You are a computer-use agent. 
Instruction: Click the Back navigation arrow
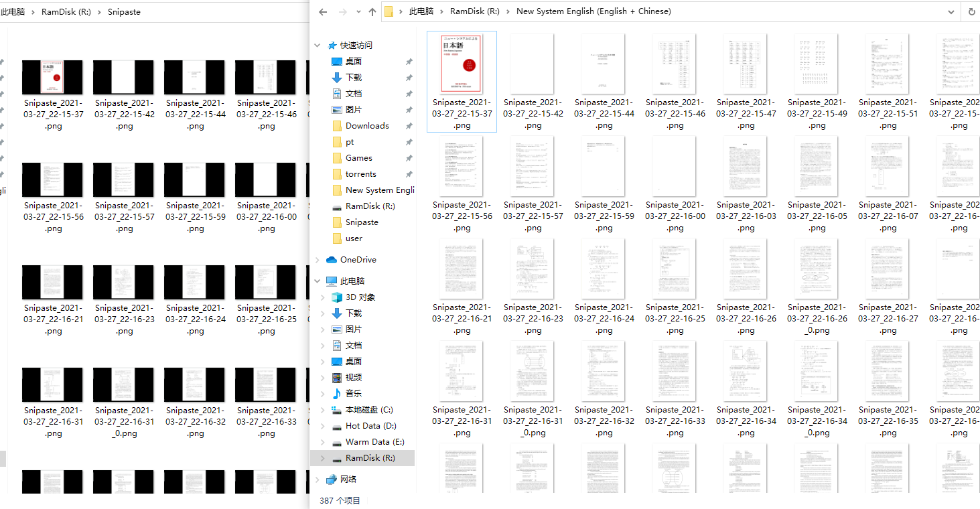pos(323,11)
